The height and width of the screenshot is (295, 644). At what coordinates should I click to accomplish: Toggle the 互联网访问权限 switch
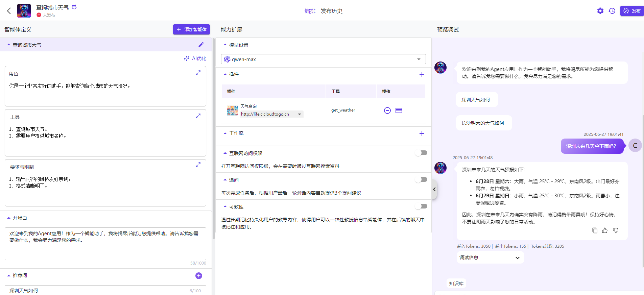pyautogui.click(x=421, y=153)
